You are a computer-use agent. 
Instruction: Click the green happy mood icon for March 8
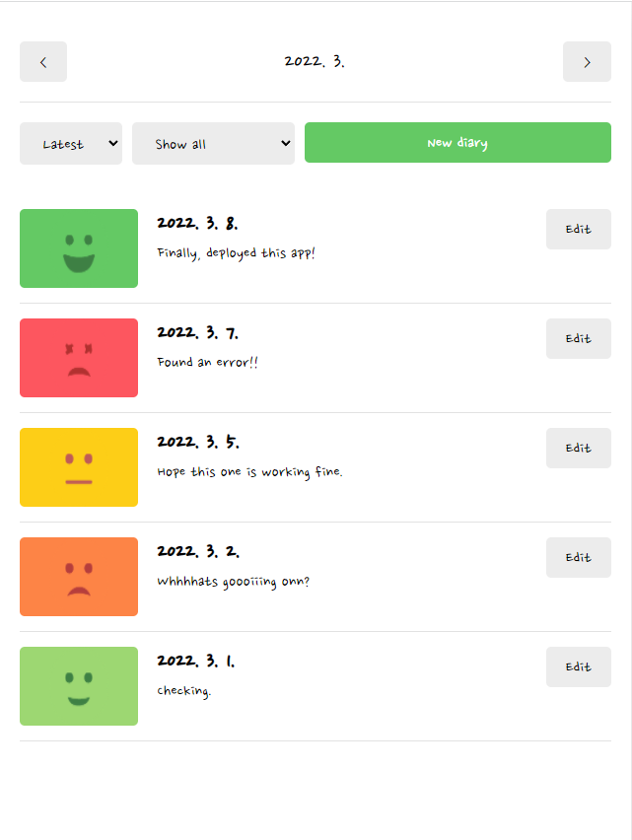pyautogui.click(x=79, y=248)
